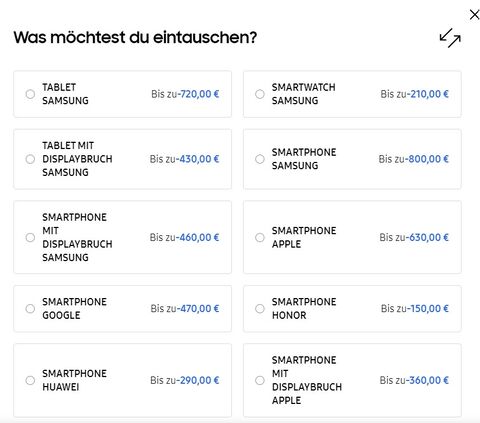Pick the Smartphone Honor radio button
Screen dimensions: 480x423
click(x=260, y=309)
